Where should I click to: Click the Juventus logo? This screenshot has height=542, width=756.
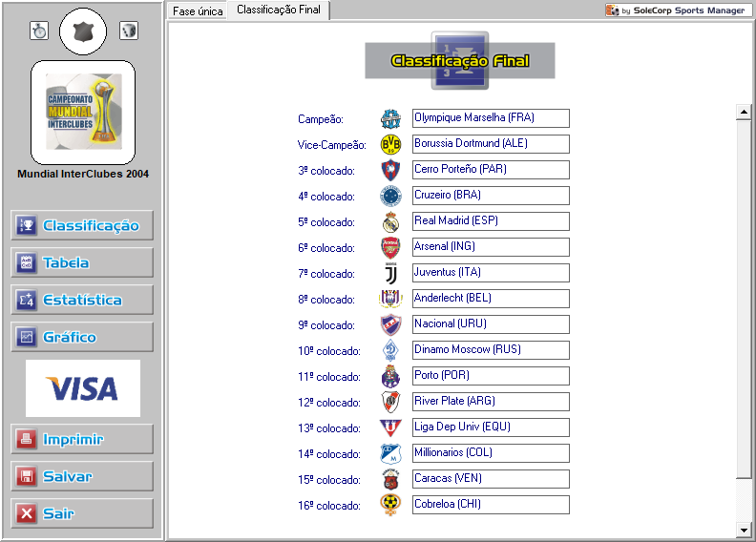pos(390,274)
